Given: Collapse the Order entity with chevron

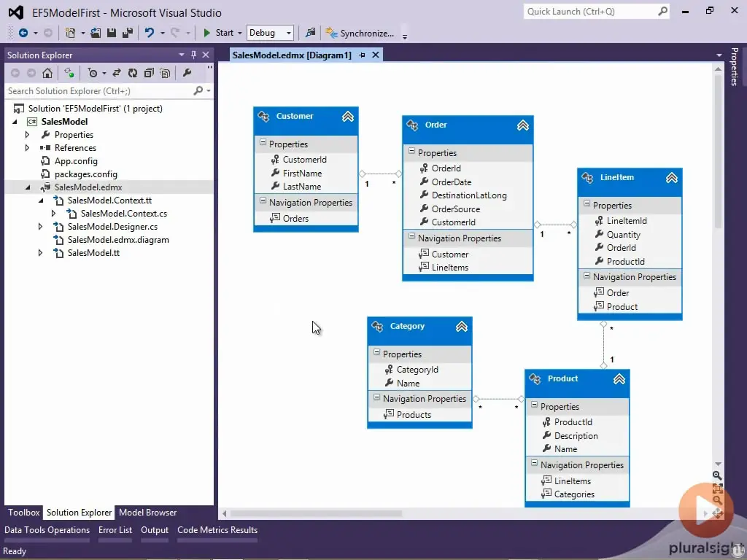Looking at the screenshot, I should [523, 125].
